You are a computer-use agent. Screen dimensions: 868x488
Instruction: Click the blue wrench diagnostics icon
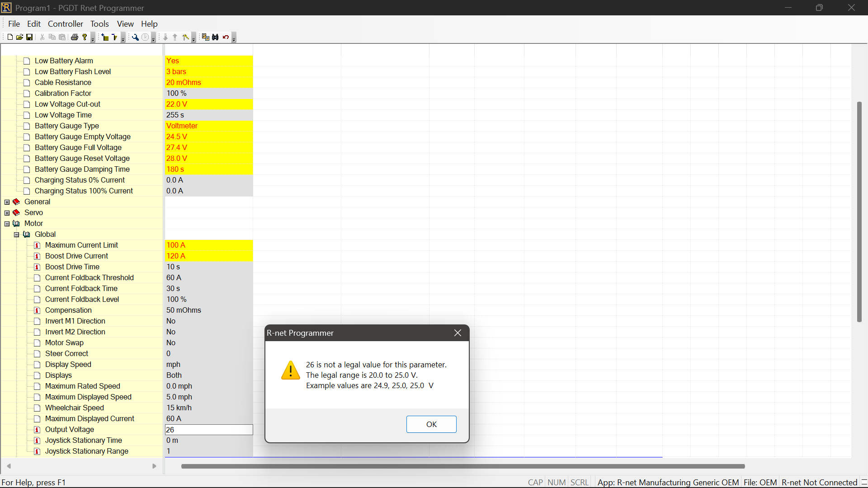click(135, 37)
